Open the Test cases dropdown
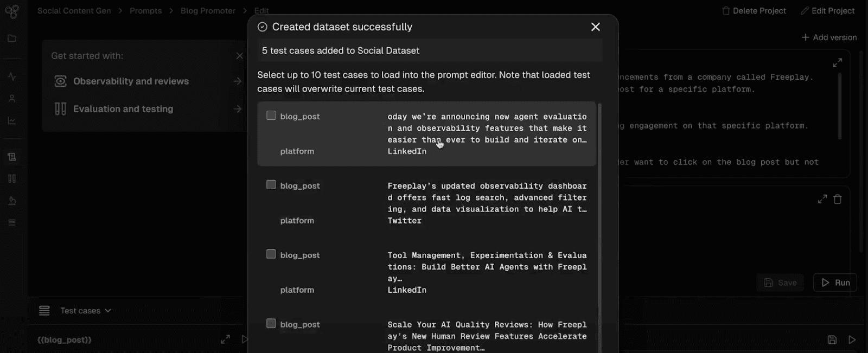Viewport: 868px width, 353px height. tap(86, 311)
